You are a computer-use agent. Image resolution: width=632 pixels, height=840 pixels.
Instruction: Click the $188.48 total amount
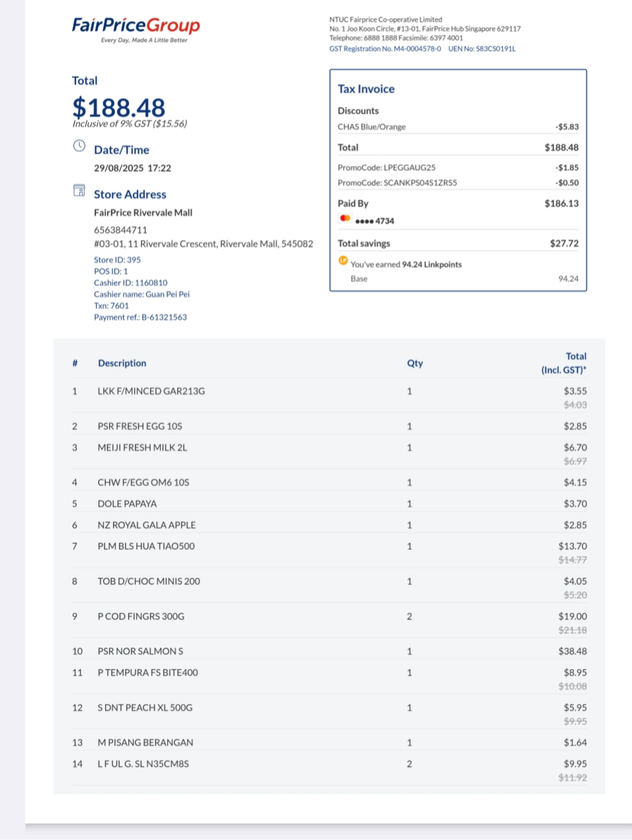pyautogui.click(x=119, y=107)
